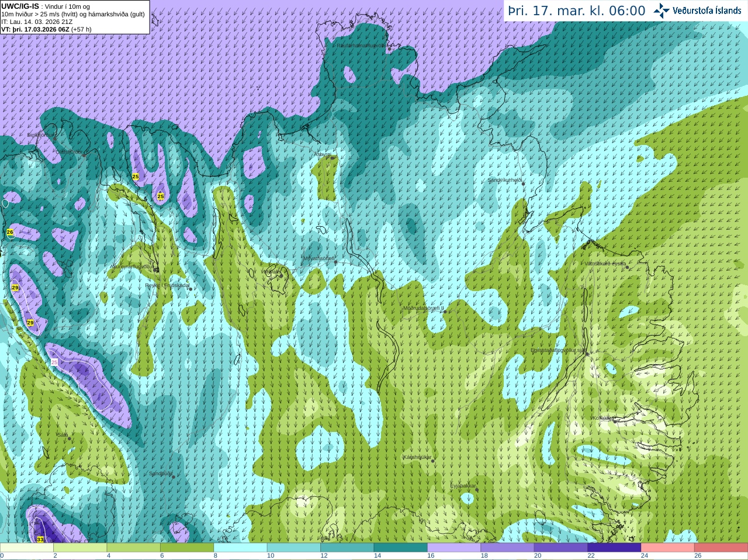The image size is (748, 560).
Task: Click the pale yellow 0–2 legend swatch
Action: tap(27, 548)
